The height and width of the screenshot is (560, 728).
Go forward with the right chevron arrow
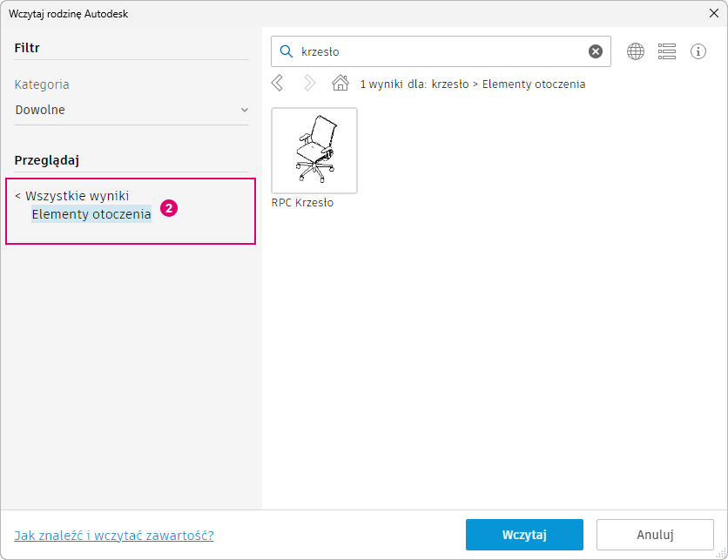pos(310,83)
